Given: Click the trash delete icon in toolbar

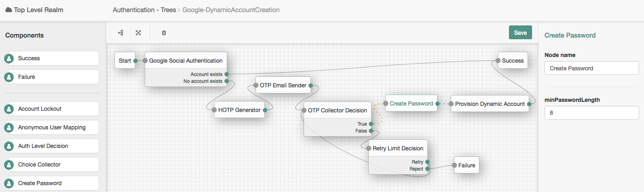Looking at the screenshot, I should pos(164,33).
